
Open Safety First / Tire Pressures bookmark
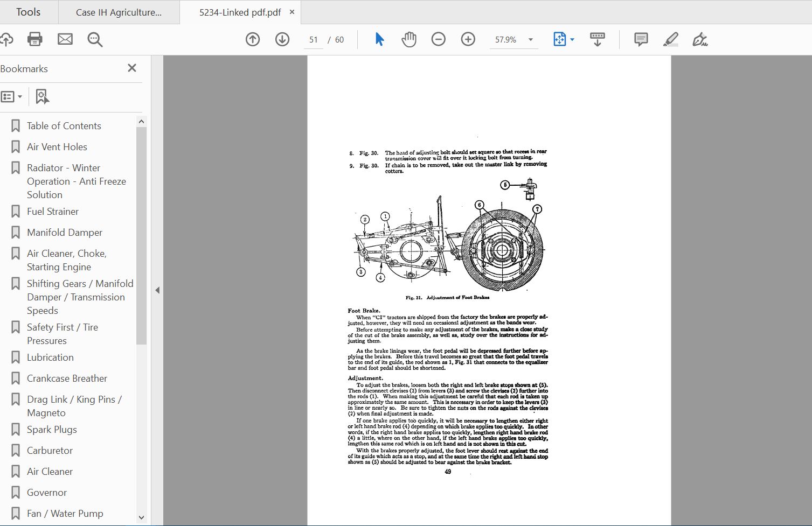coord(63,334)
